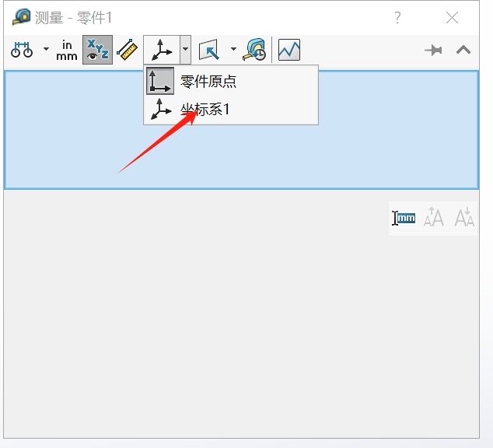Open Measurement History
Screen dimensions: 493x448
click(x=255, y=51)
